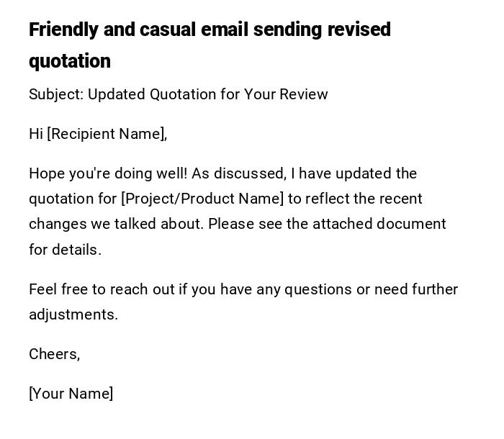Image resolution: width=504 pixels, height=439 pixels.
Task: Click the '[Recipient Name]' placeholder
Action: [107, 134]
